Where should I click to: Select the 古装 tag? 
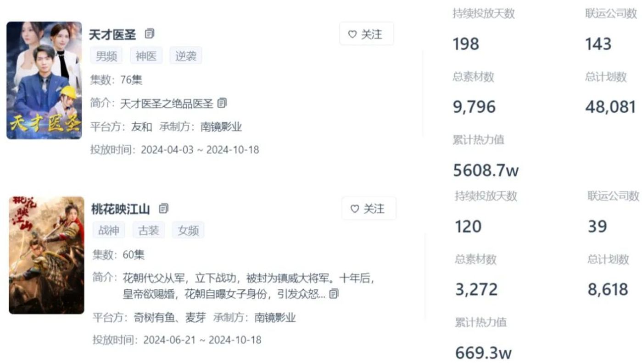pyautogui.click(x=149, y=230)
